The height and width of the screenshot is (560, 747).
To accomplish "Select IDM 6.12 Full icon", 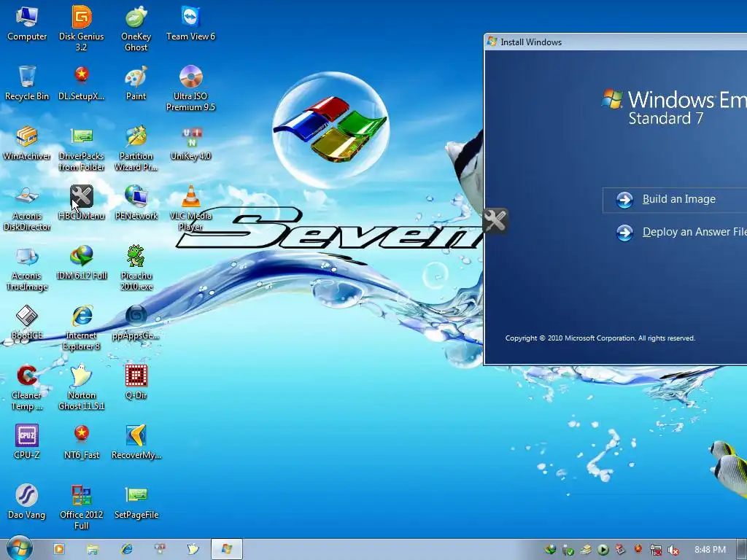I will pyautogui.click(x=82, y=262).
